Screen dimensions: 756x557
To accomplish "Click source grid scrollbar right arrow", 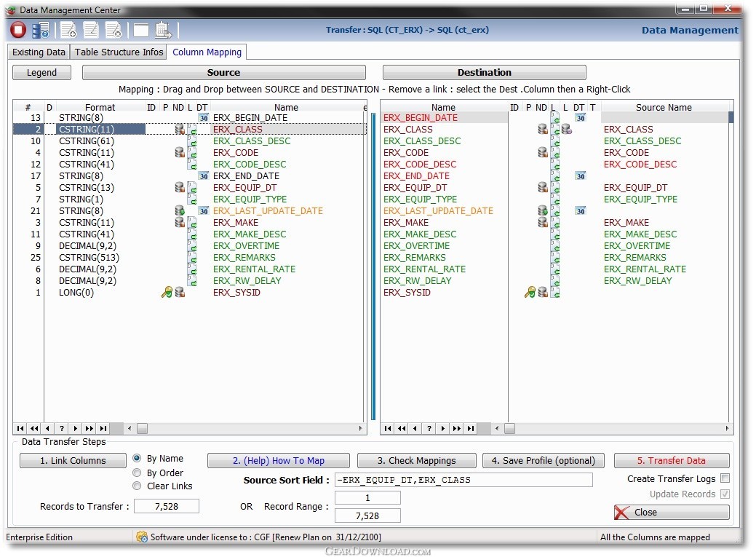I will (x=360, y=428).
